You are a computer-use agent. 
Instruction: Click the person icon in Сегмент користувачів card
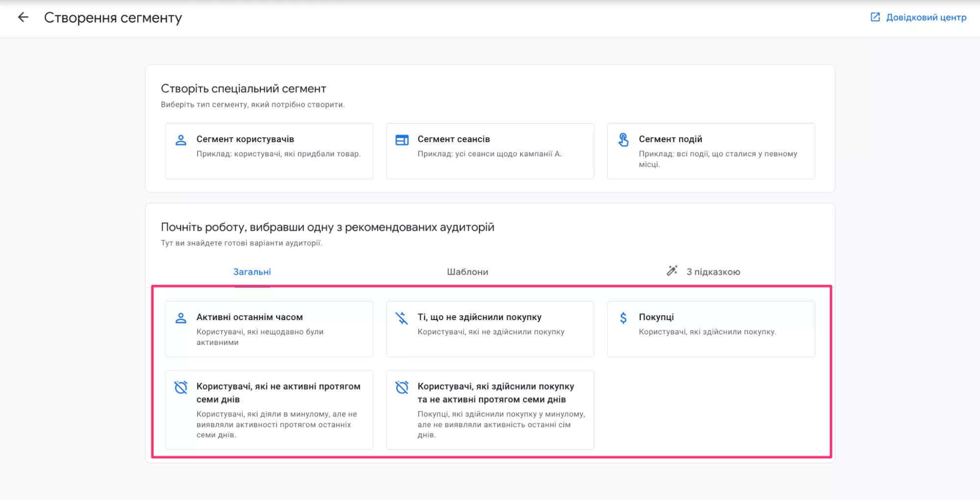(x=181, y=140)
